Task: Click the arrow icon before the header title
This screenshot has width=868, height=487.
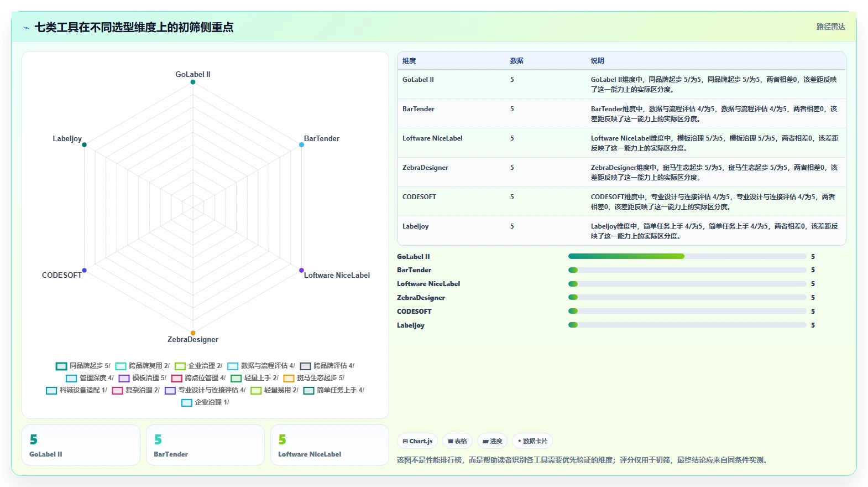Action: (26, 28)
